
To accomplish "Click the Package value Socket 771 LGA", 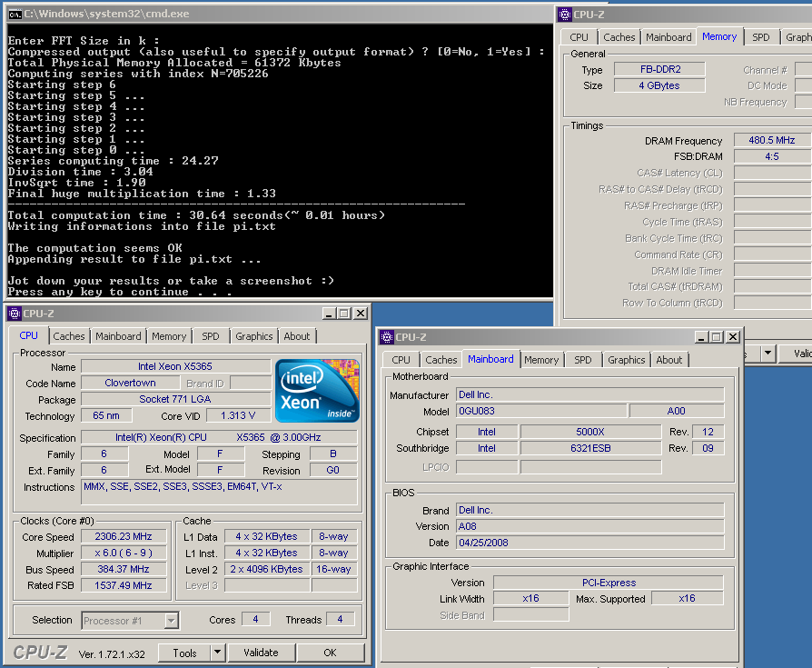I will coord(175,399).
